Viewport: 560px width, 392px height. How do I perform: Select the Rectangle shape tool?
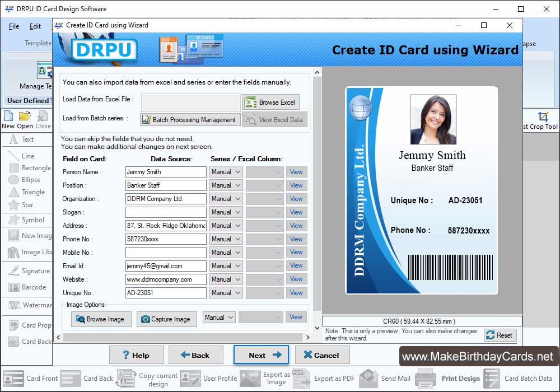tap(30, 168)
